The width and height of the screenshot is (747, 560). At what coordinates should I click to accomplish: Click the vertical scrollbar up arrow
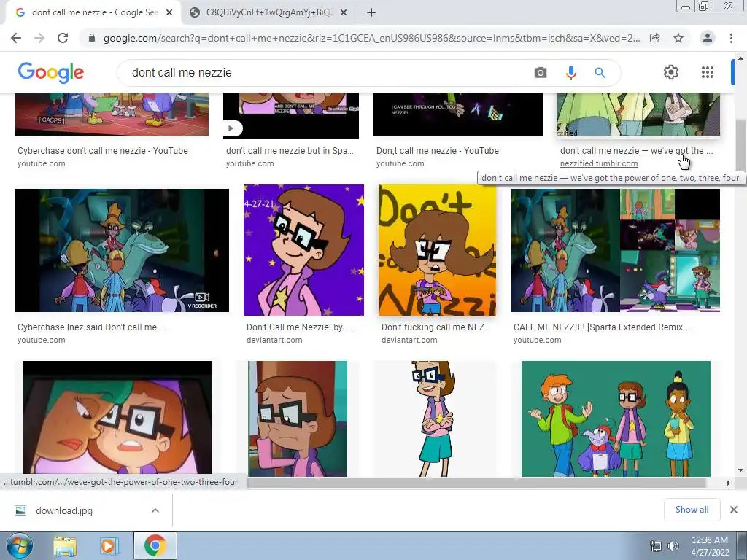(x=740, y=58)
